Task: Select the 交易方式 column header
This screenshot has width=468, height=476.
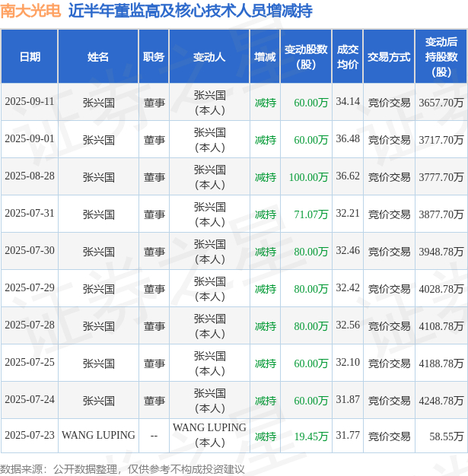Action: (389, 57)
